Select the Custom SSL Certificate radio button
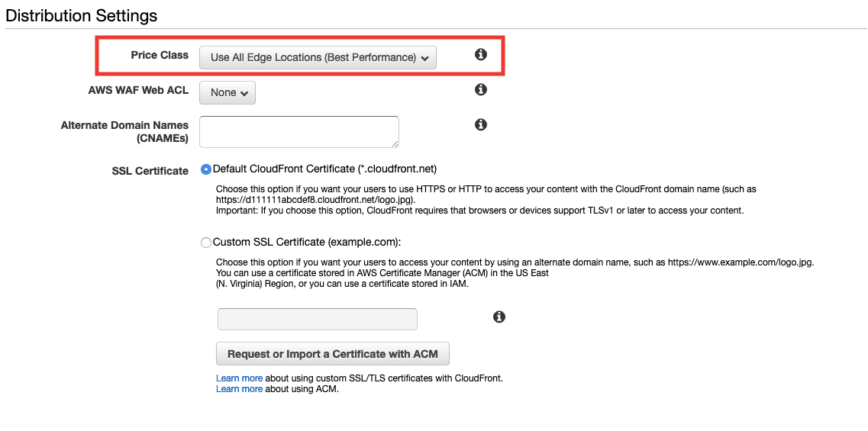The width and height of the screenshot is (868, 431). pyautogui.click(x=206, y=243)
